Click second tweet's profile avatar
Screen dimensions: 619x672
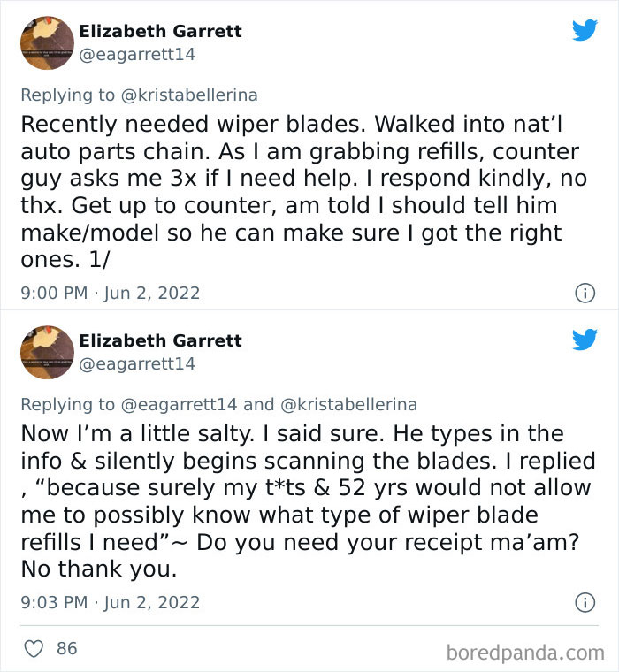(x=47, y=352)
